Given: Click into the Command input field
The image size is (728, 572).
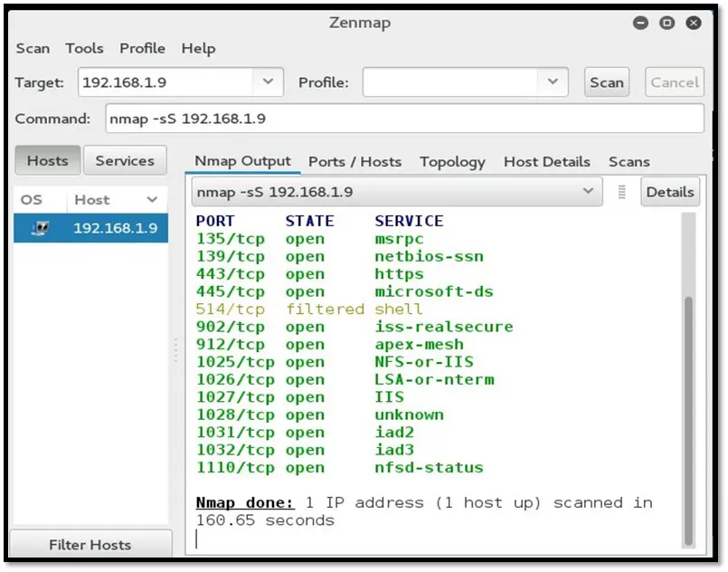Looking at the screenshot, I should pyautogui.click(x=404, y=119).
